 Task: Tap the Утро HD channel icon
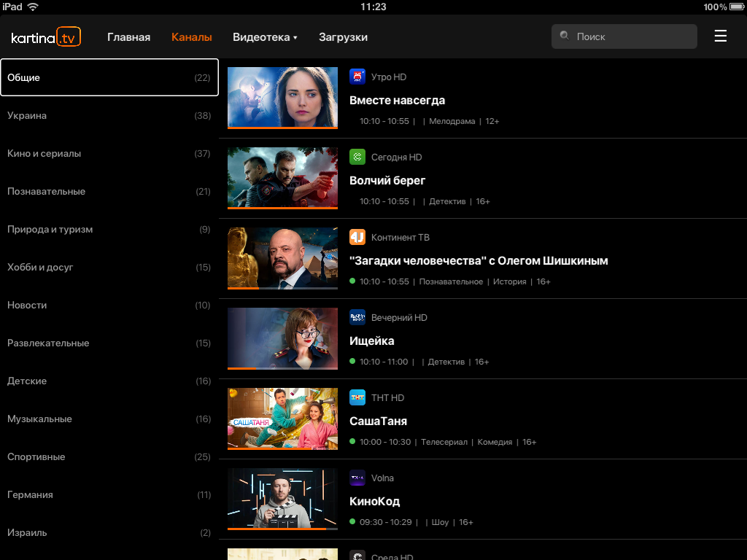click(357, 77)
